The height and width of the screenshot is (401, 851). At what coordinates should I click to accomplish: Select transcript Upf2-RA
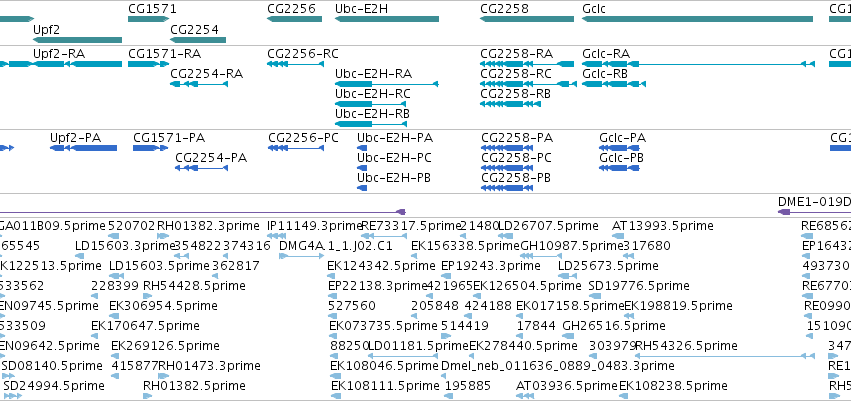click(59, 54)
